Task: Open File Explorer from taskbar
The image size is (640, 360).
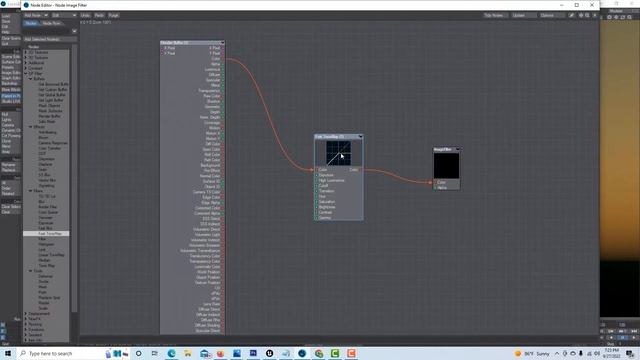Action: [x=188, y=353]
